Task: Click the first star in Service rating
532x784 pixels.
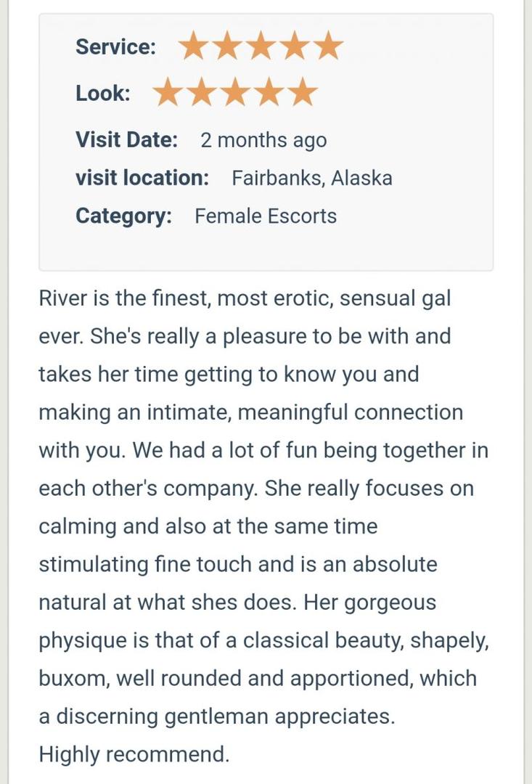Action: coord(193,46)
